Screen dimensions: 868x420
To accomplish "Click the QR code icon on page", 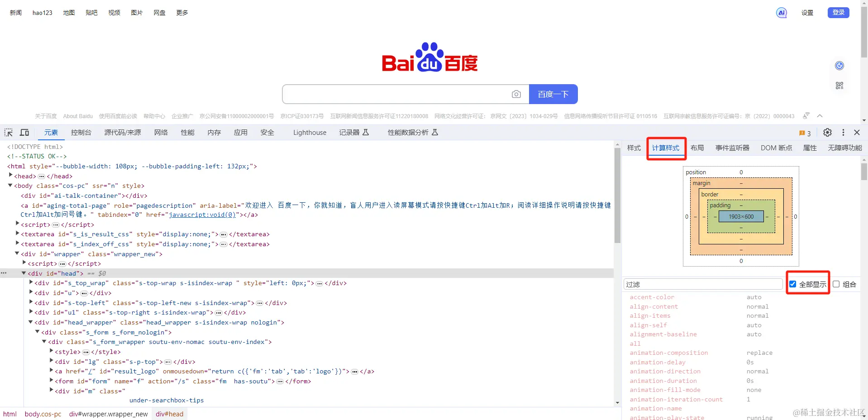I will point(839,86).
